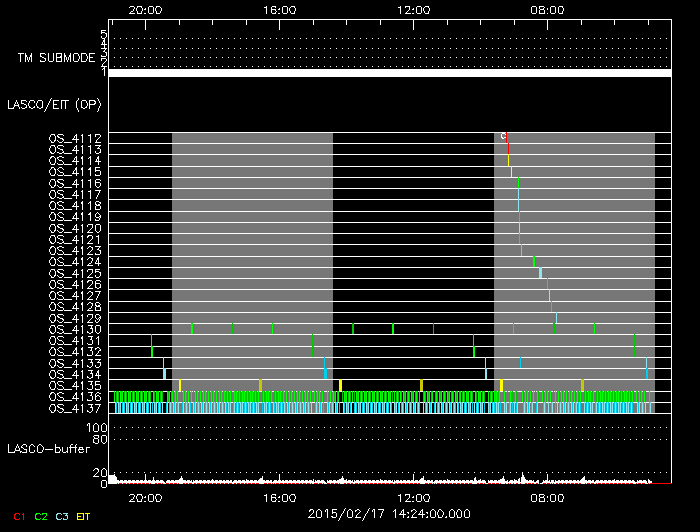The height and width of the screenshot is (532, 700).
Task: Click the 08:00 tick on the top axis
Action: click(x=547, y=10)
